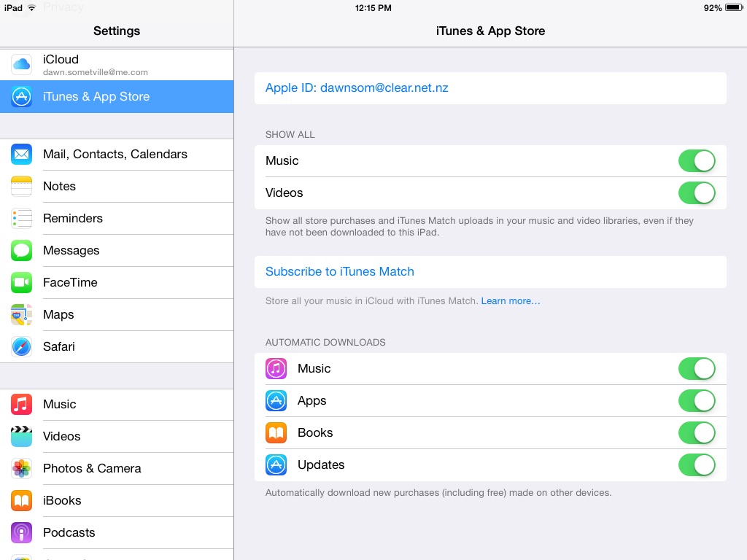Image resolution: width=747 pixels, height=560 pixels.
Task: Tap the Reminders list icon
Action: click(x=21, y=219)
